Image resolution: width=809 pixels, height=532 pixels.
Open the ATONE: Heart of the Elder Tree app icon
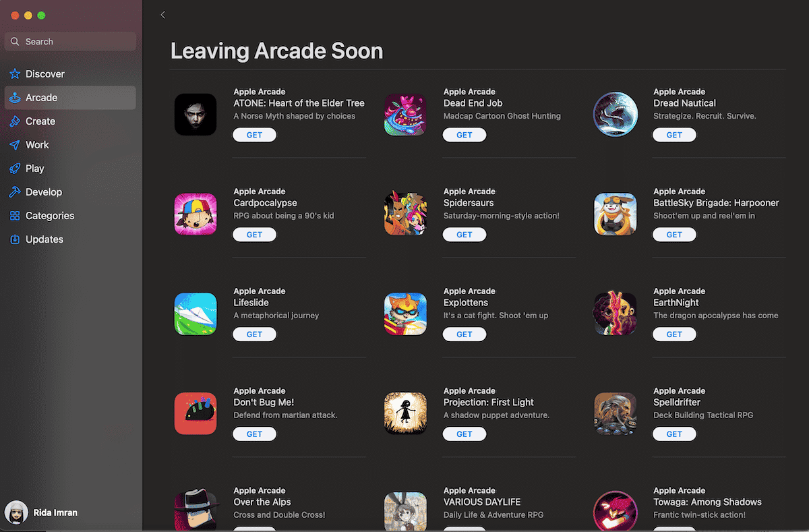[196, 115]
